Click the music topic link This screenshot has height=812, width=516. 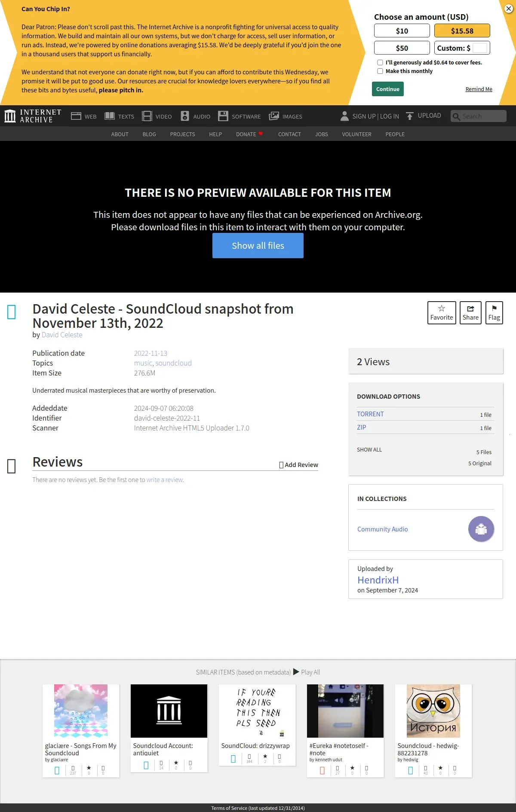pos(143,363)
